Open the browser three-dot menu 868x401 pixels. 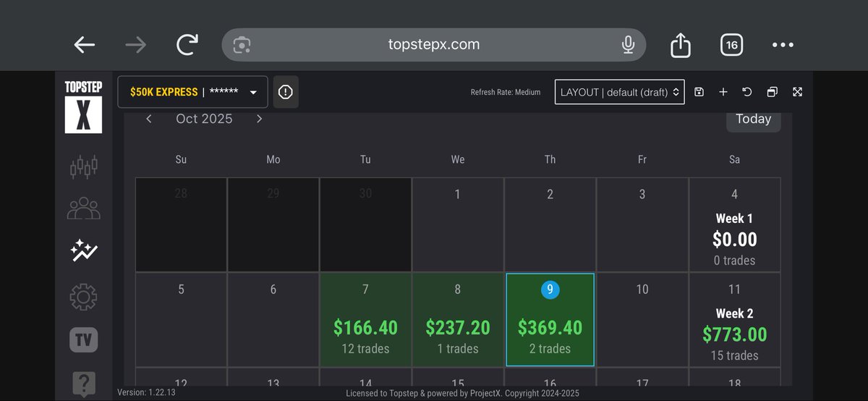tap(783, 45)
